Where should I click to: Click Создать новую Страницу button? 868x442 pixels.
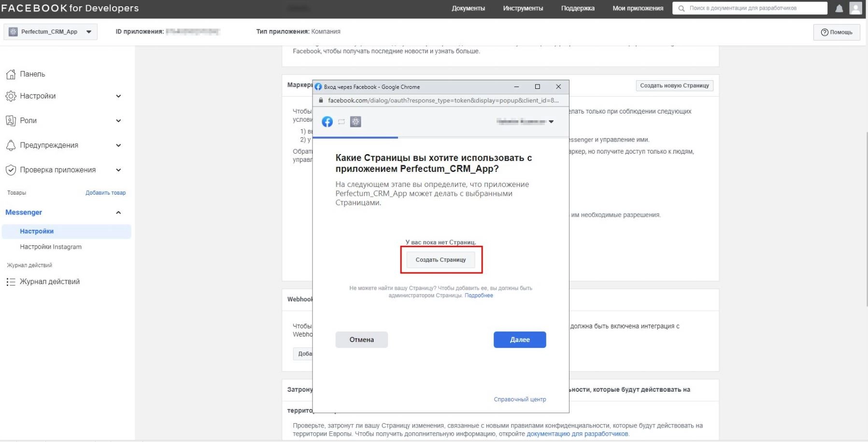[674, 86]
